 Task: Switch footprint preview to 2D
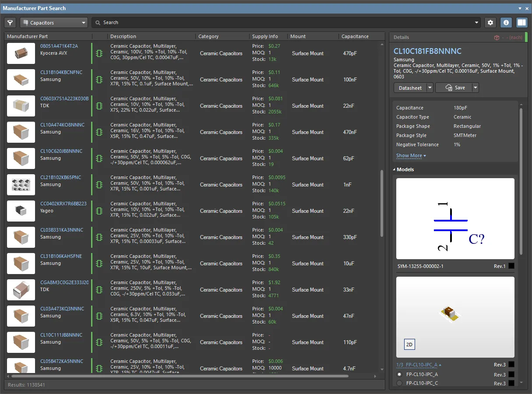pos(409,345)
